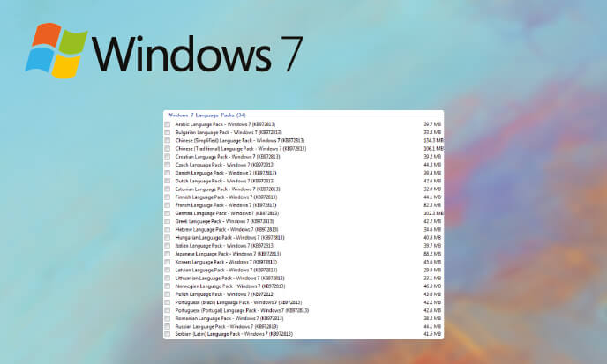Select the Croatian Language Pack entry text
This screenshot has height=364, width=607.
coord(227,157)
